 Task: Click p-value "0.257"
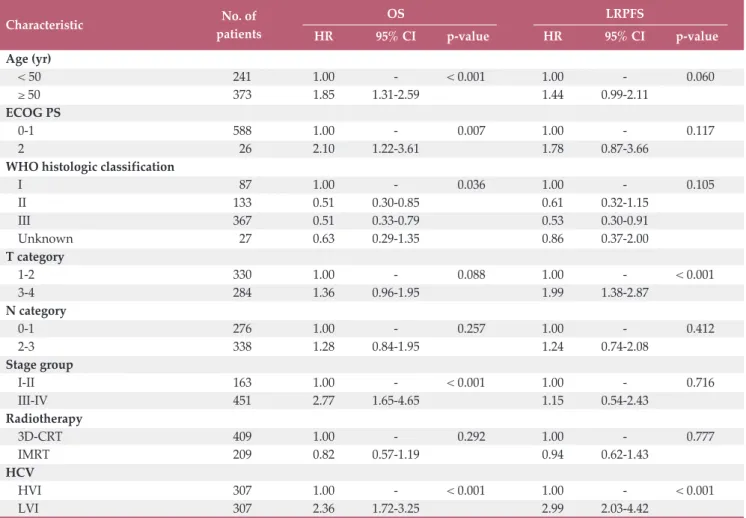pos(471,329)
